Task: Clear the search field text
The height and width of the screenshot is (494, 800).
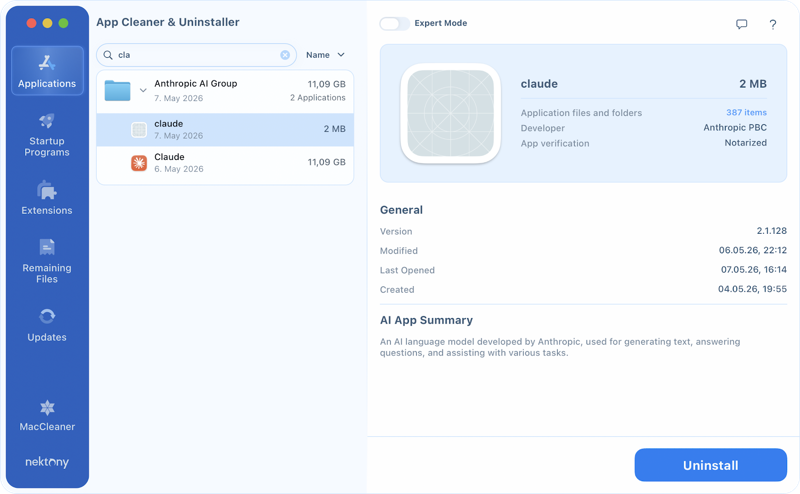Action: (x=285, y=55)
